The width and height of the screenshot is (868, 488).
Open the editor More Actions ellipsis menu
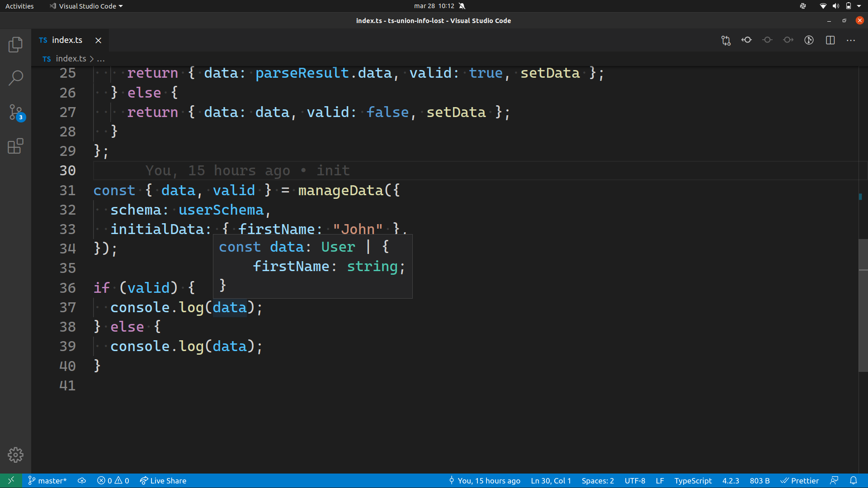click(851, 40)
